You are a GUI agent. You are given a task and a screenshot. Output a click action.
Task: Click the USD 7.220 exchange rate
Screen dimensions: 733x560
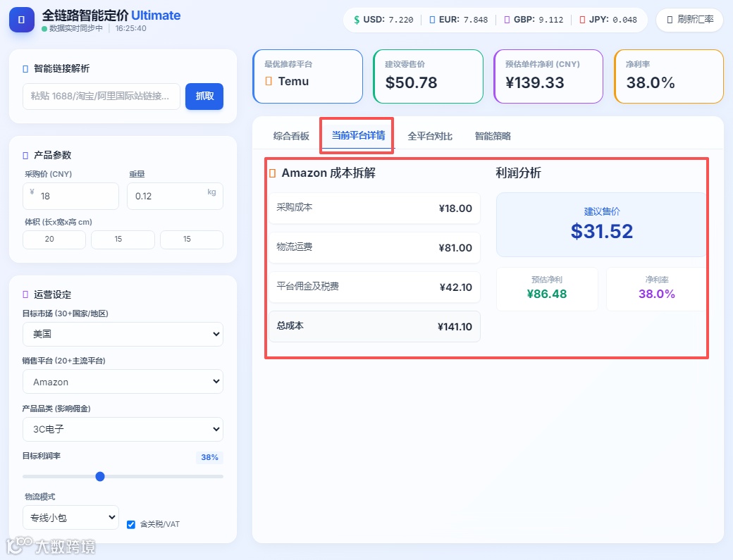[388, 20]
